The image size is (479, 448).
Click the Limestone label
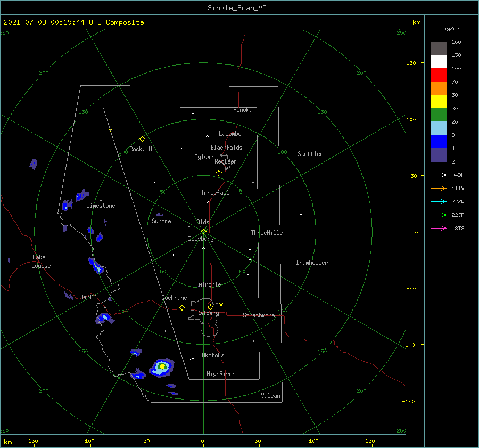click(101, 206)
